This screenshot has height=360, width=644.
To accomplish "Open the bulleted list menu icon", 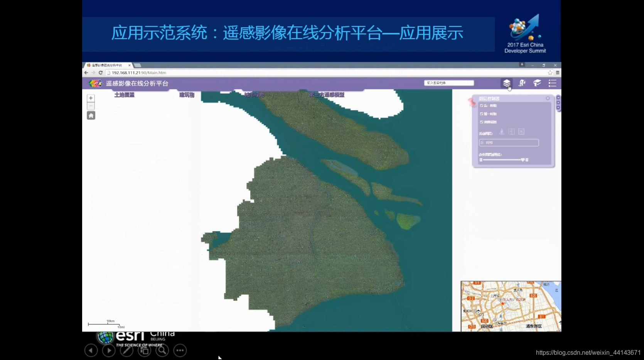I will coord(552,83).
